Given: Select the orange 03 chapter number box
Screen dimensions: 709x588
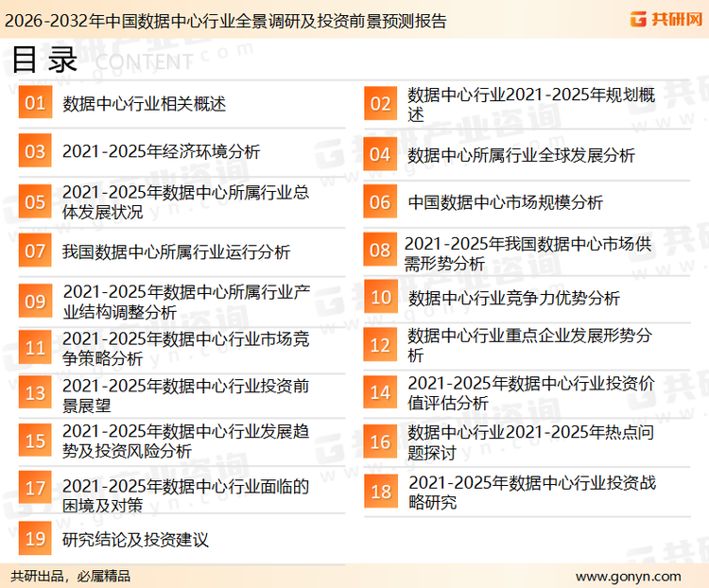Looking at the screenshot, I should pyautogui.click(x=35, y=150).
